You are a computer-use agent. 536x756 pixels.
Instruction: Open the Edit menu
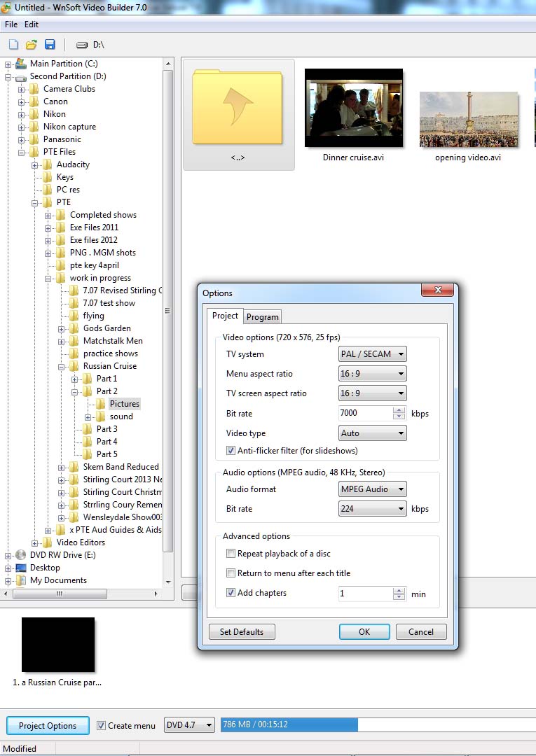point(32,24)
